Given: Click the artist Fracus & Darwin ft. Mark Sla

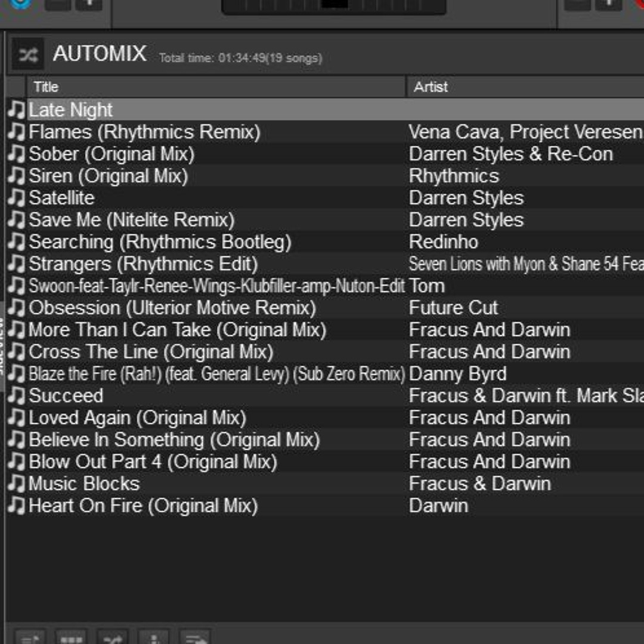Looking at the screenshot, I should pos(526,395).
